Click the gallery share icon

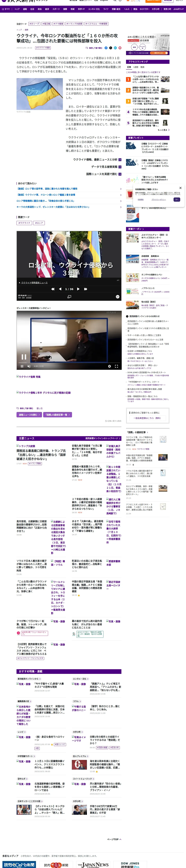coord(117,297)
